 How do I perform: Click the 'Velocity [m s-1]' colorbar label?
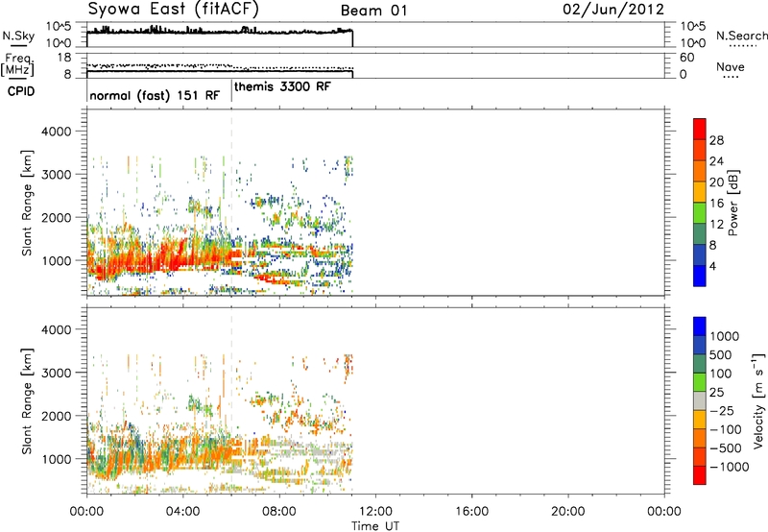[x=758, y=400]
